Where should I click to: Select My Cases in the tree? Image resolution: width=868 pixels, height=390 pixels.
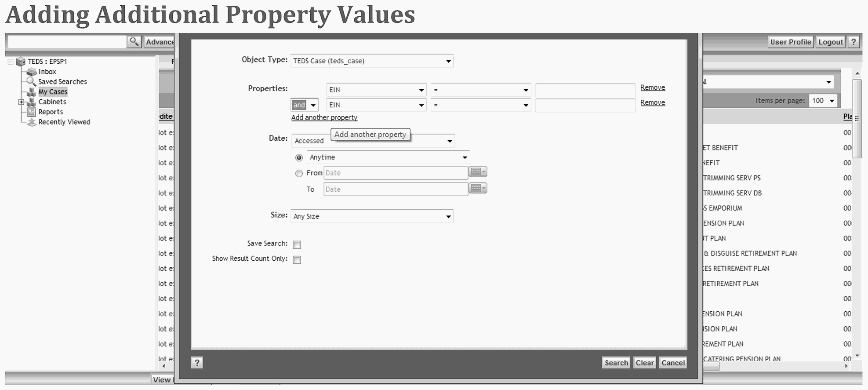pos(53,92)
